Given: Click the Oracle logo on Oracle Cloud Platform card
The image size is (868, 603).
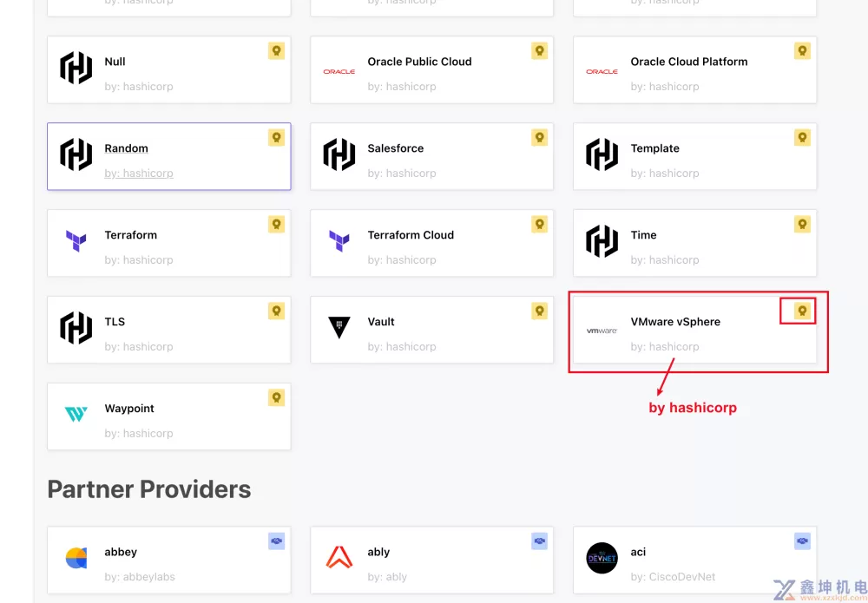Looking at the screenshot, I should click(x=602, y=71).
